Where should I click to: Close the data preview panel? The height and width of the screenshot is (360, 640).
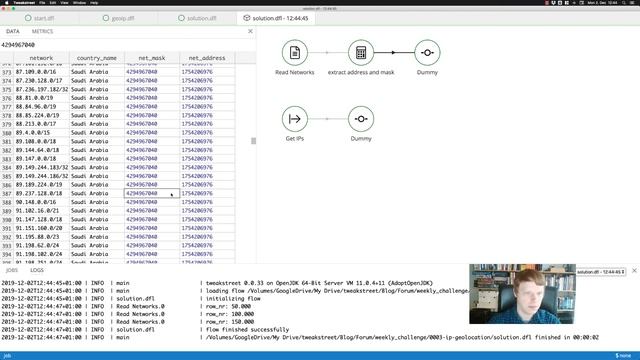tap(250, 31)
